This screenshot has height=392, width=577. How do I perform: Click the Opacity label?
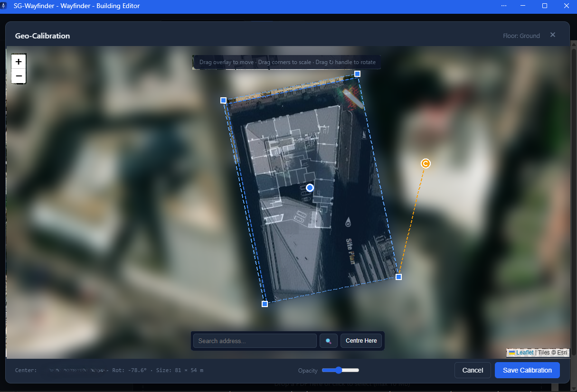point(308,371)
